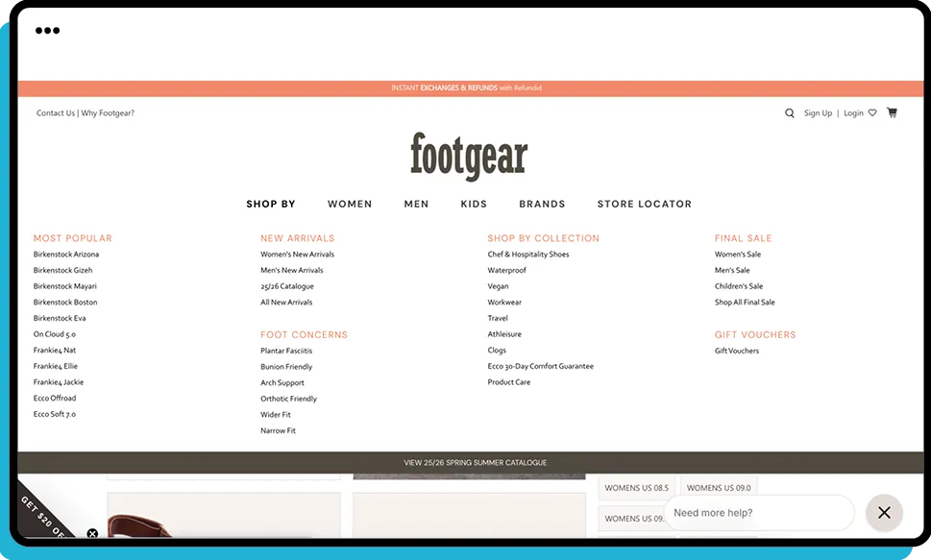Open the shopping cart icon

[x=892, y=112]
